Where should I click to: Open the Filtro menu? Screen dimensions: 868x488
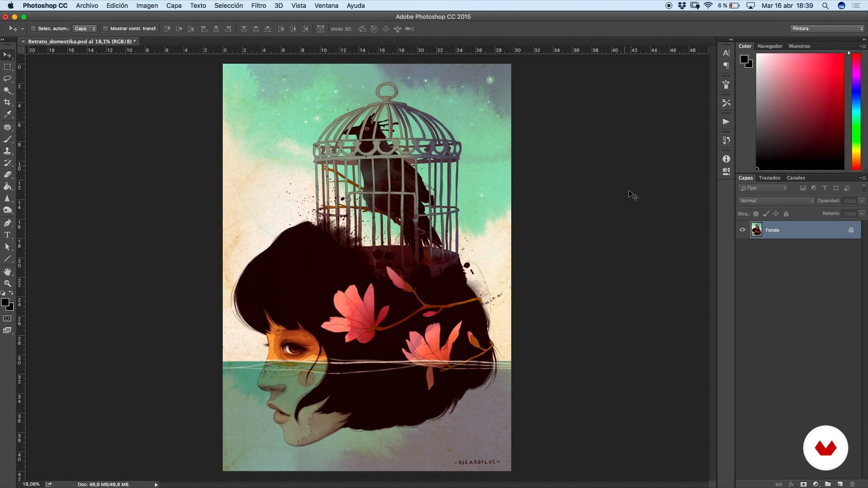tap(259, 5)
